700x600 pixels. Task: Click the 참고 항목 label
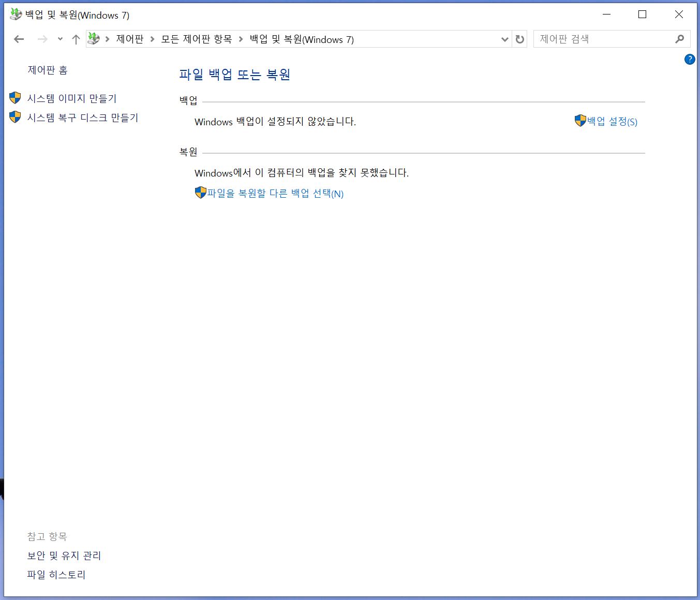pyautogui.click(x=47, y=536)
